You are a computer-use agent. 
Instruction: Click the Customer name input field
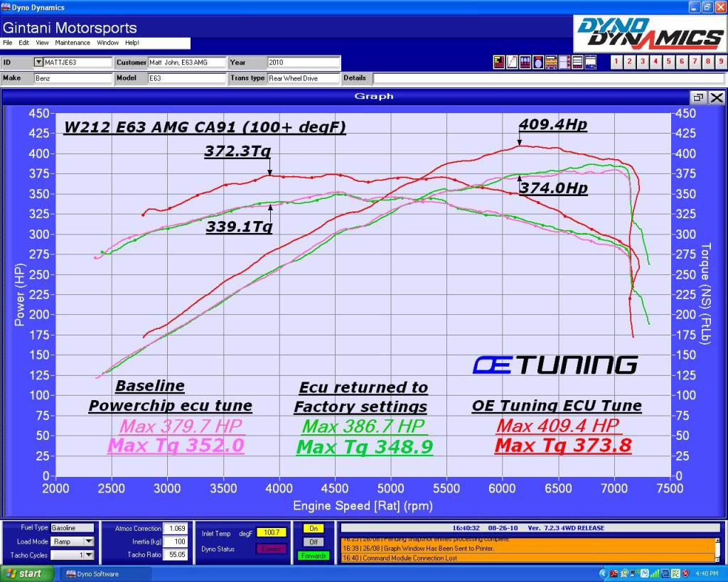coord(186,63)
